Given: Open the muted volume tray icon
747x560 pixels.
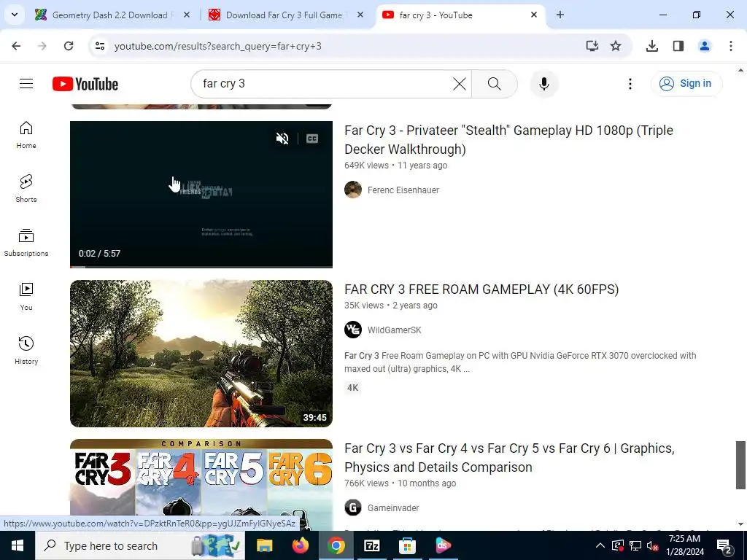Looking at the screenshot, I should [653, 545].
